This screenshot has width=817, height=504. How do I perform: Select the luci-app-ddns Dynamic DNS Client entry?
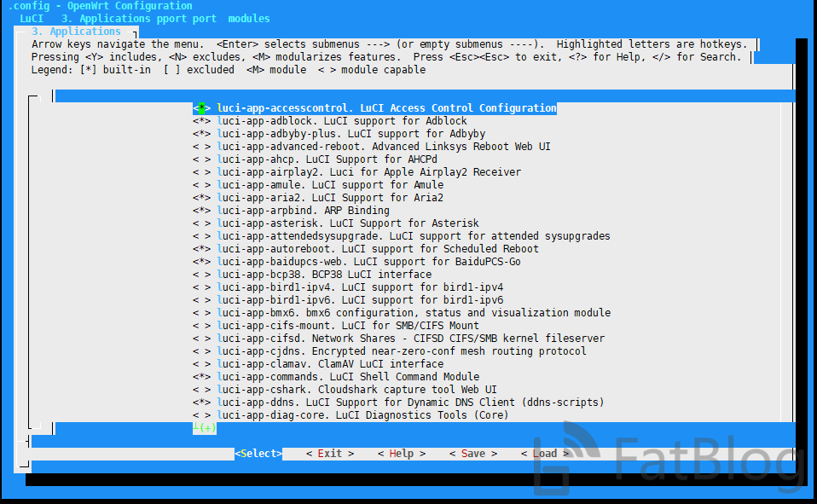[410, 403]
